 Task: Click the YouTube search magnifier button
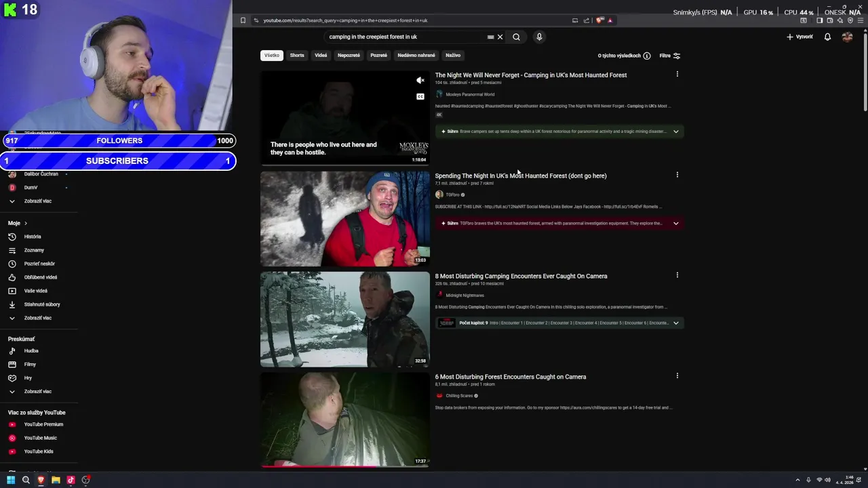(516, 37)
